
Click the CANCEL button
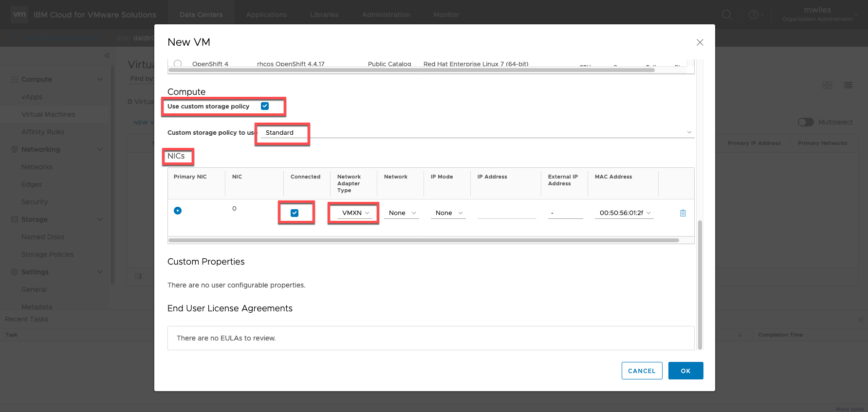(642, 371)
